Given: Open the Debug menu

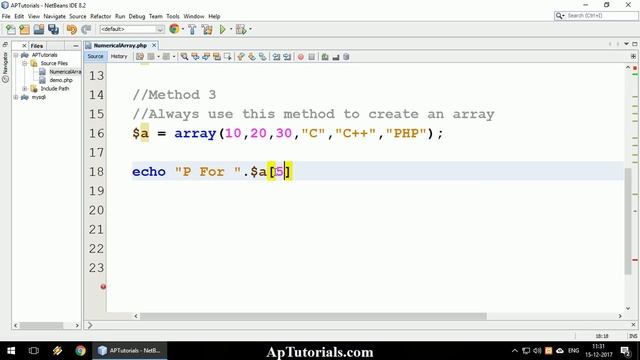Looking at the screenshot, I should pyautogui.click(x=137, y=16).
